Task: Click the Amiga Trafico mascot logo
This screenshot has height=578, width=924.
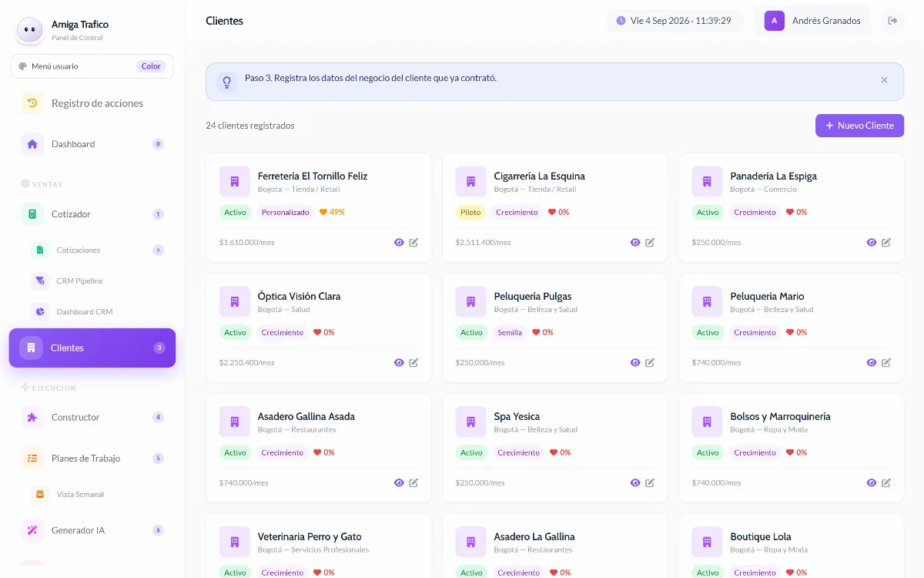Action: click(x=29, y=30)
